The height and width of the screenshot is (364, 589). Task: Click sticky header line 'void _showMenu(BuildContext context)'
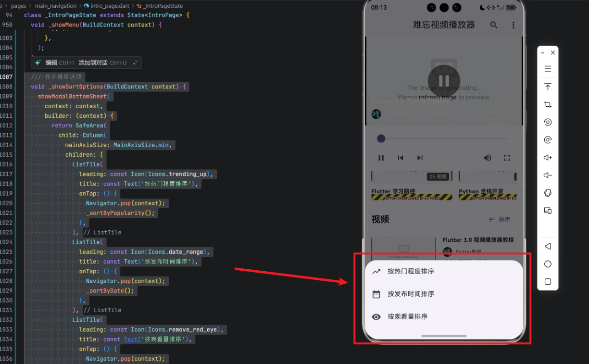tap(96, 25)
